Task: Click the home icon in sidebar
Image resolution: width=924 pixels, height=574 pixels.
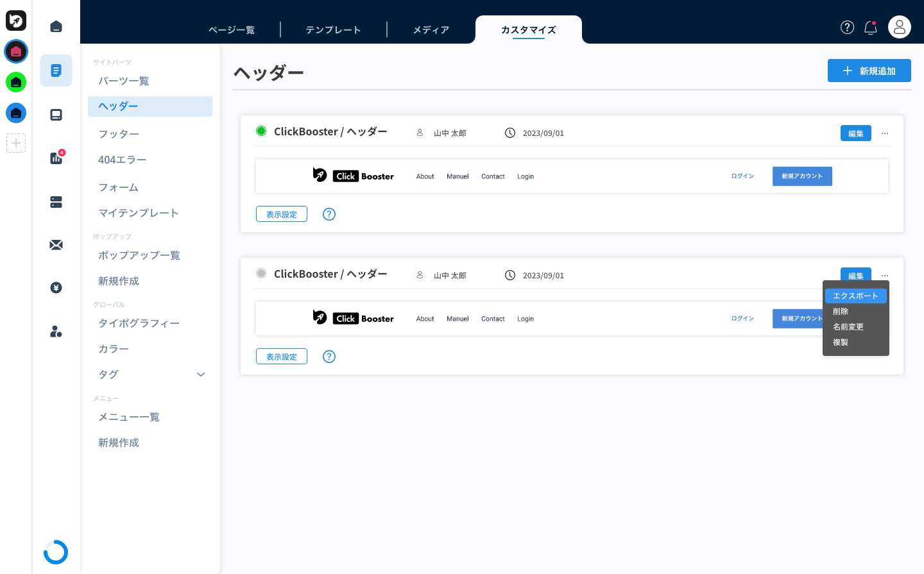Action: point(56,26)
